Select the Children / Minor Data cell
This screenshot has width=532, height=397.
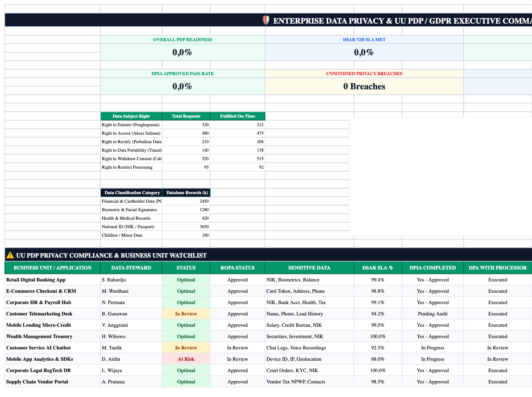[131, 235]
